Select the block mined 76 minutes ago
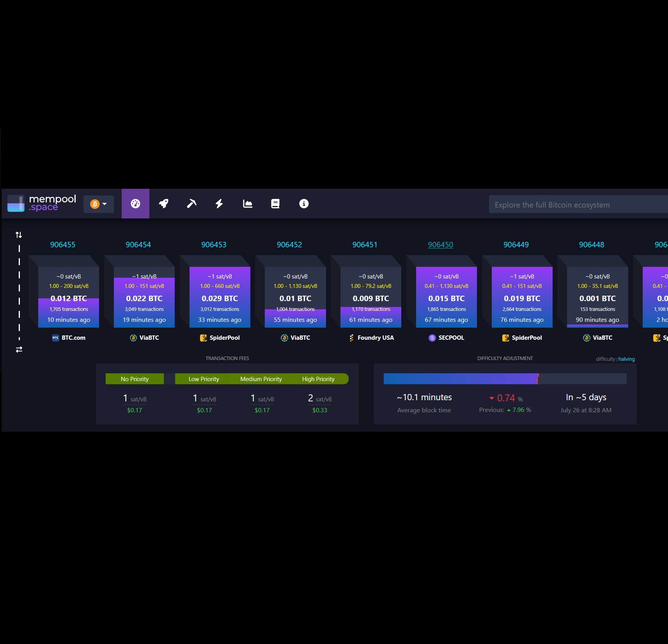The height and width of the screenshot is (644, 668). (522, 297)
